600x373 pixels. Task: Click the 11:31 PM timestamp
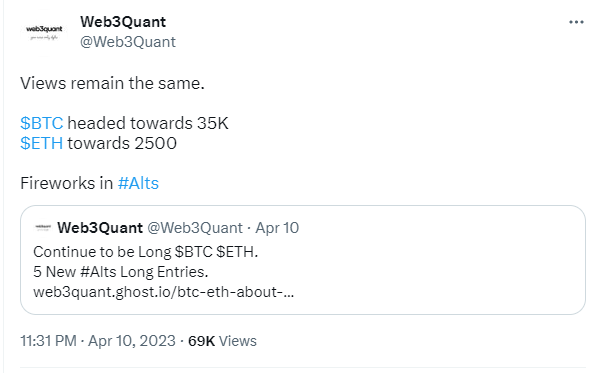49,341
